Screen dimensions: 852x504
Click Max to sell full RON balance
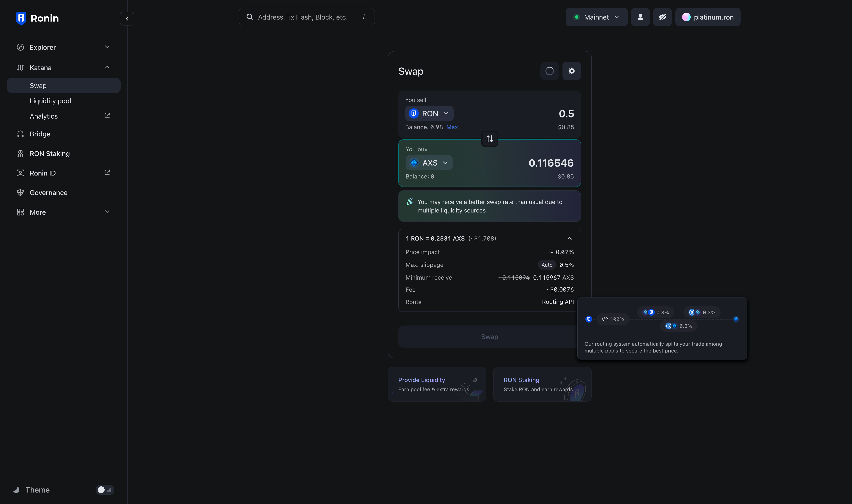click(452, 127)
